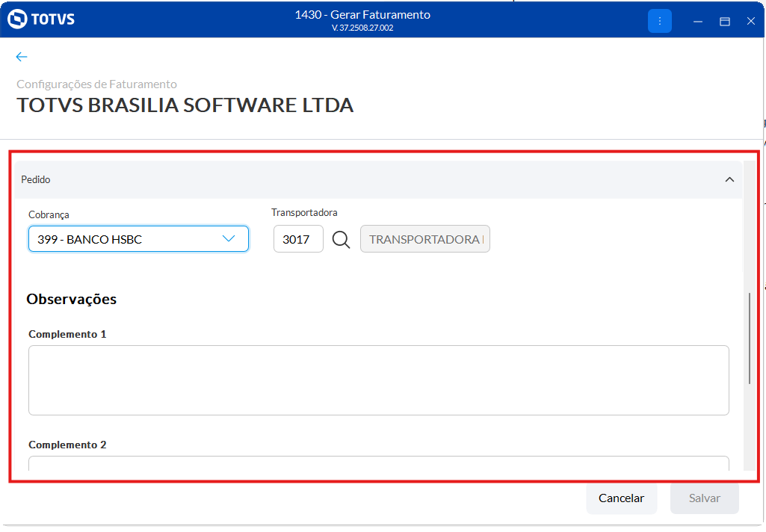
Task: Search Transportadora with the magnifier icon
Action: tap(341, 239)
